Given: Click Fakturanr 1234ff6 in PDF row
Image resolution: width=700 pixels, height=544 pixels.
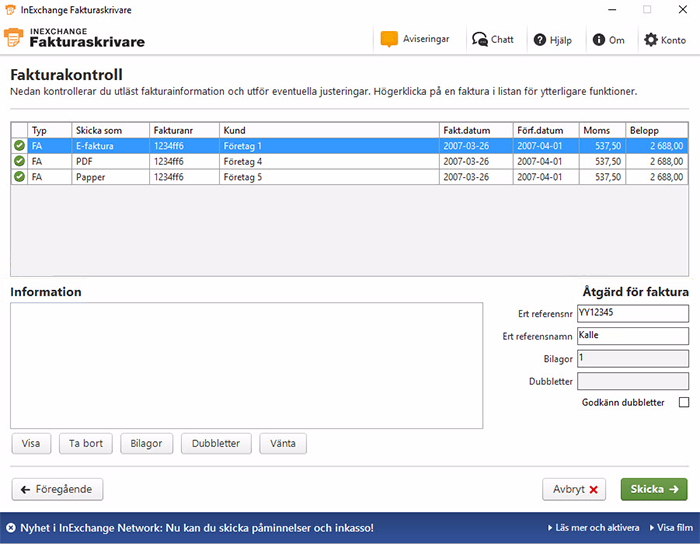Looking at the screenshot, I should point(184,162).
